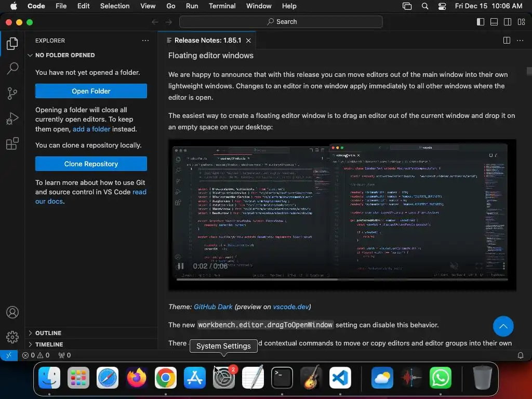Select the Release Notes: 1.85.1 tab

(207, 41)
